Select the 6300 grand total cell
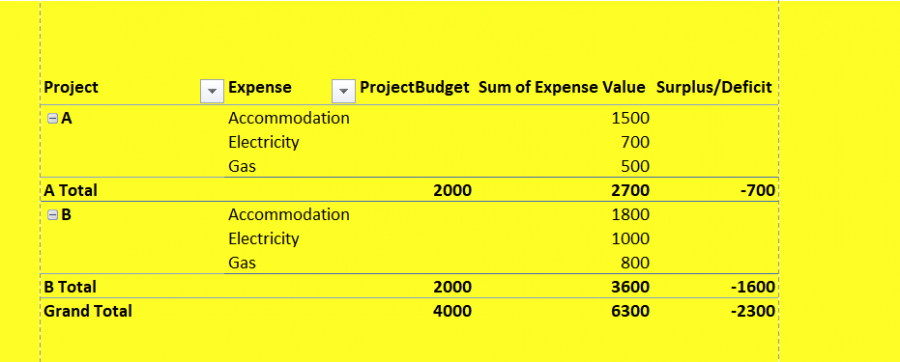The image size is (900, 362). point(631,310)
